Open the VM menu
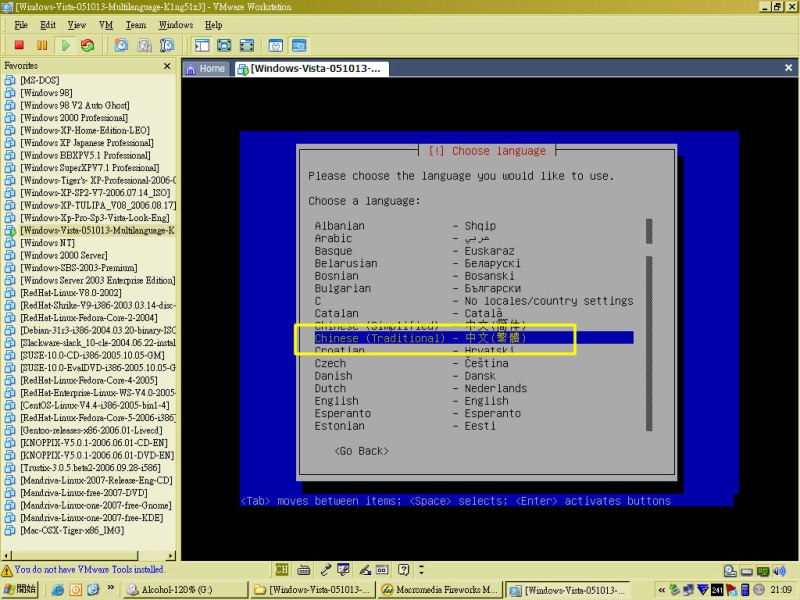Screen dimensions: 800x600 [x=106, y=24]
